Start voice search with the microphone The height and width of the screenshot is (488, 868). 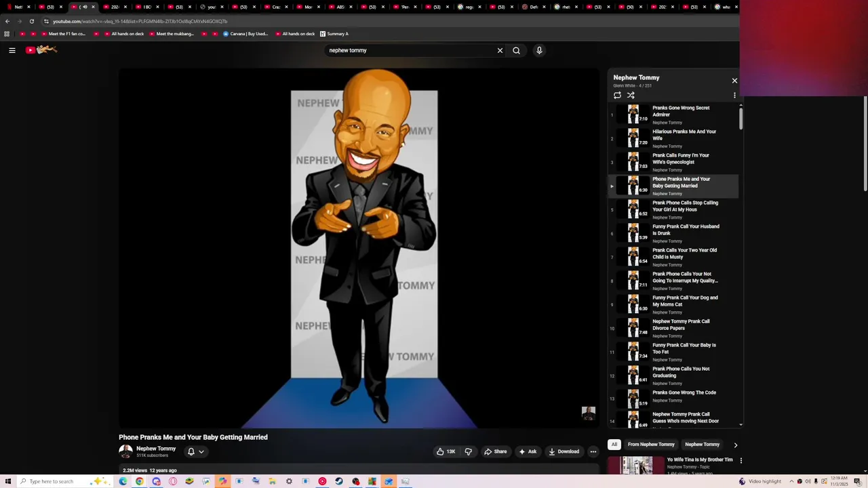[539, 50]
